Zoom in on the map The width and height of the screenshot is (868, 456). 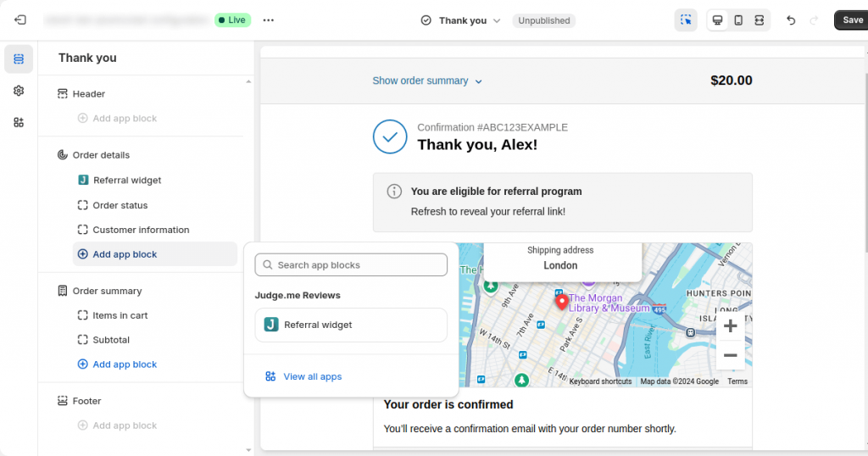pyautogui.click(x=730, y=326)
